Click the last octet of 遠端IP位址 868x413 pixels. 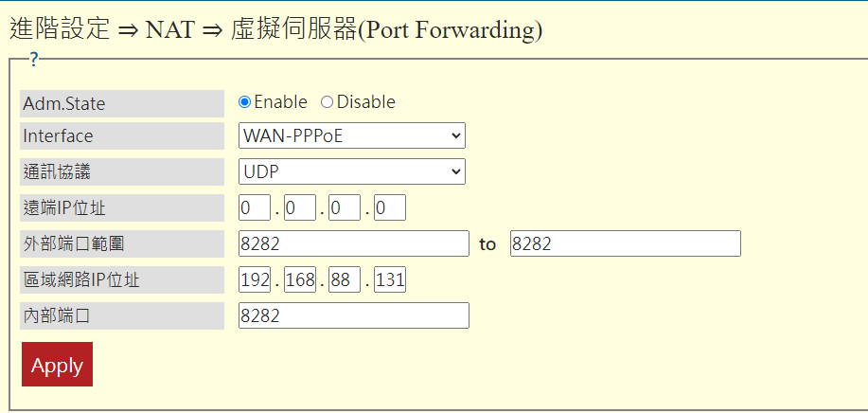[389, 207]
